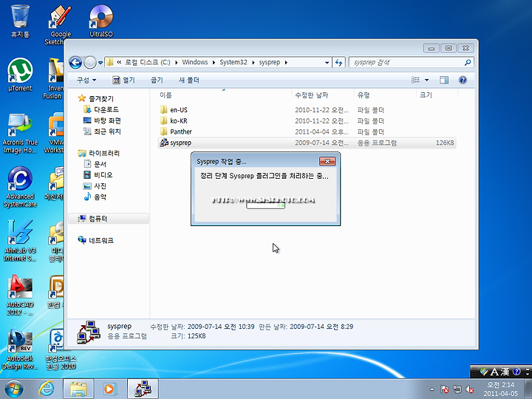The width and height of the screenshot is (532, 399).
Task: Launch Google SketchUp desktop shortcut
Action: (61, 24)
